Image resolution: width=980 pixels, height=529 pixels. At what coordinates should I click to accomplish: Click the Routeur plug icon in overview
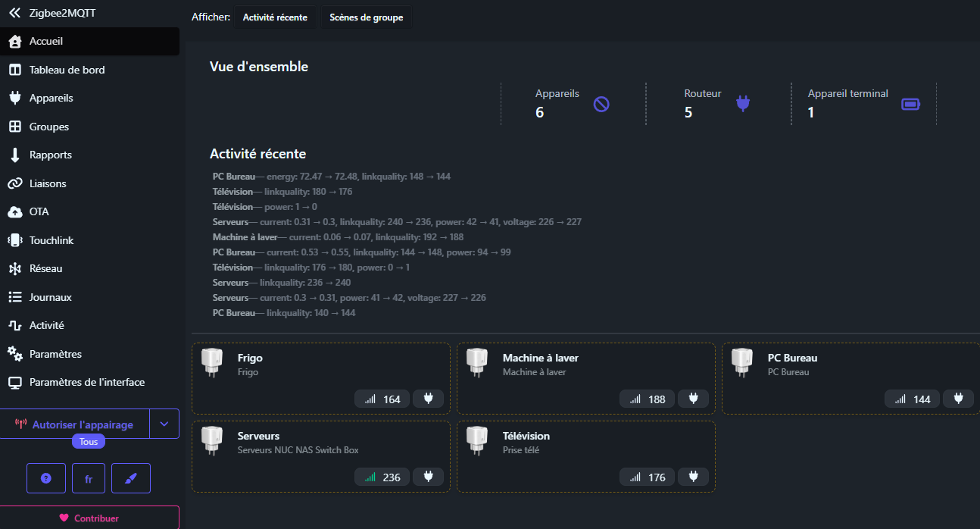pos(743,104)
